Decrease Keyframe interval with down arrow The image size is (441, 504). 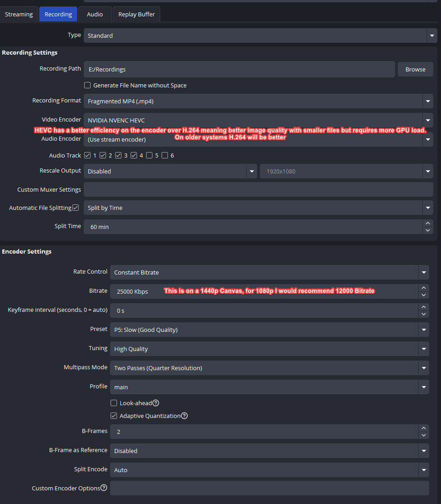click(424, 314)
